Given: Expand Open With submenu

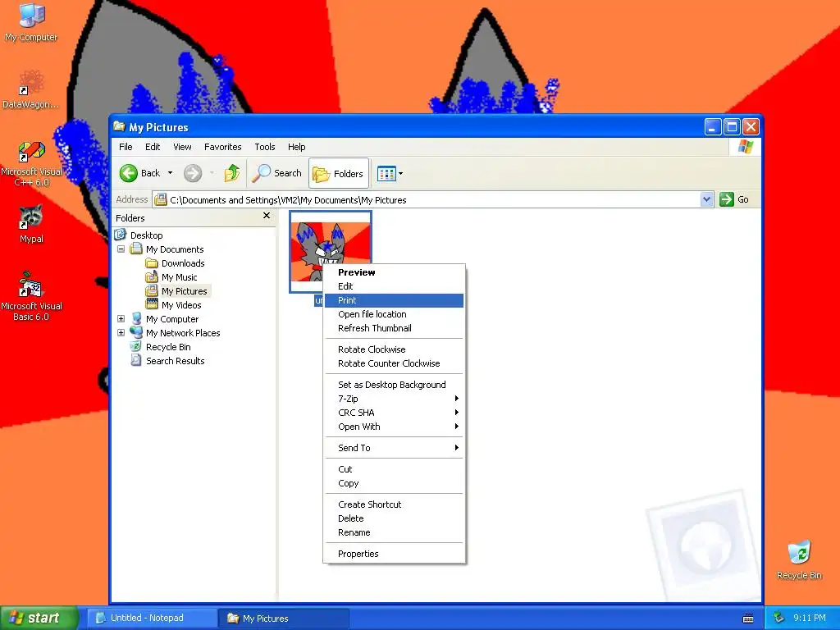Looking at the screenshot, I should (x=395, y=427).
